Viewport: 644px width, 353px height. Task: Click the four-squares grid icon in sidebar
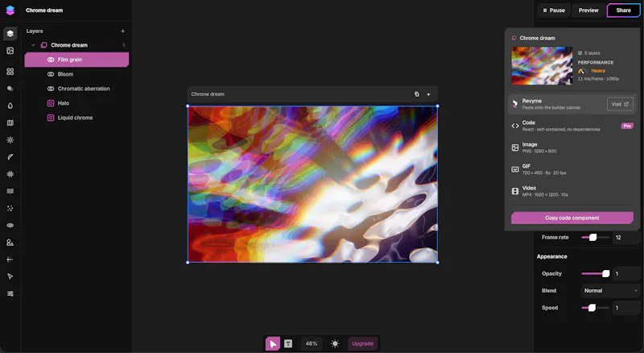coord(10,72)
